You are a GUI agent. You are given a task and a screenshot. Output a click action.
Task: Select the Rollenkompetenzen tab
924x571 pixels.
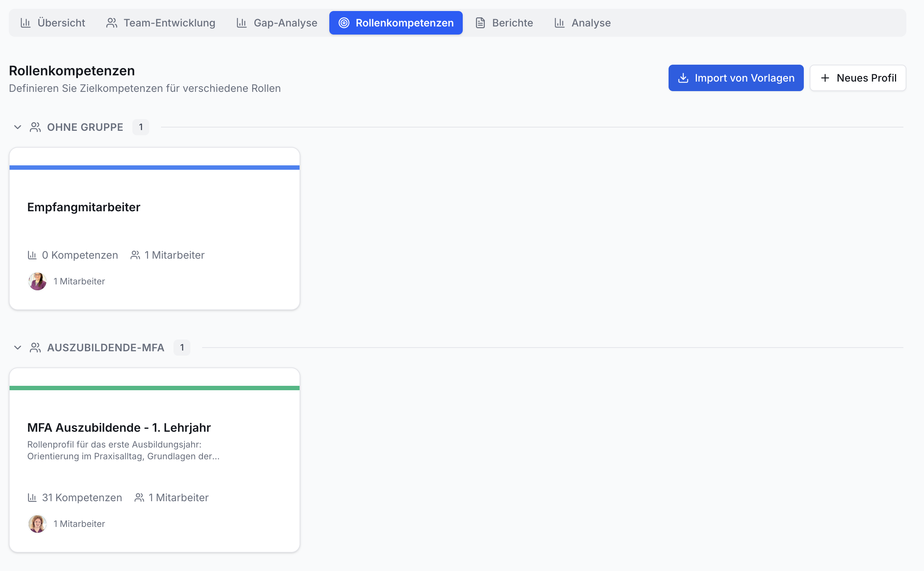pos(396,23)
